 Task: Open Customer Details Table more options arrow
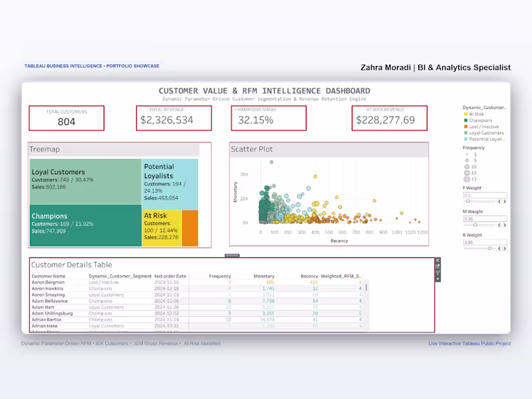tap(438, 279)
